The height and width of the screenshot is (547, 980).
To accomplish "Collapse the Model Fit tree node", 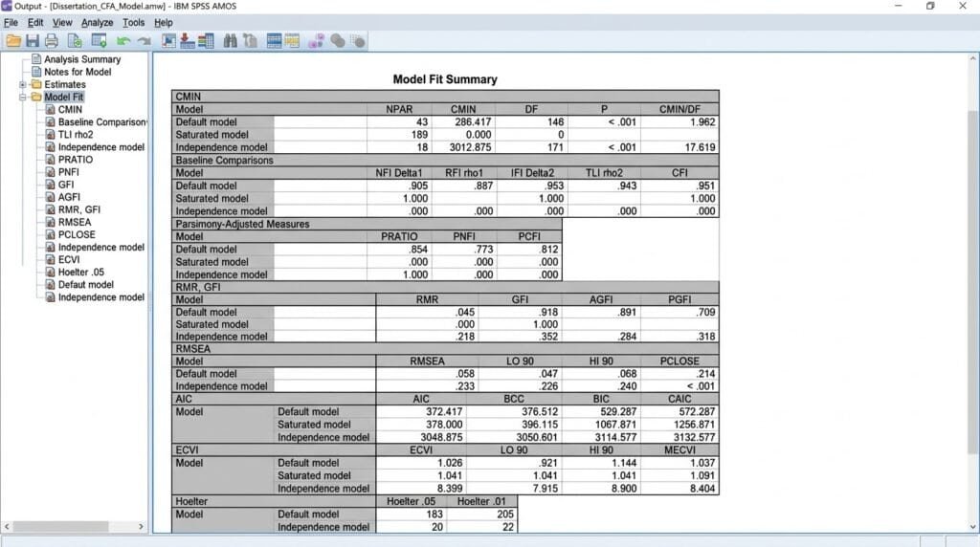I will coord(23,97).
